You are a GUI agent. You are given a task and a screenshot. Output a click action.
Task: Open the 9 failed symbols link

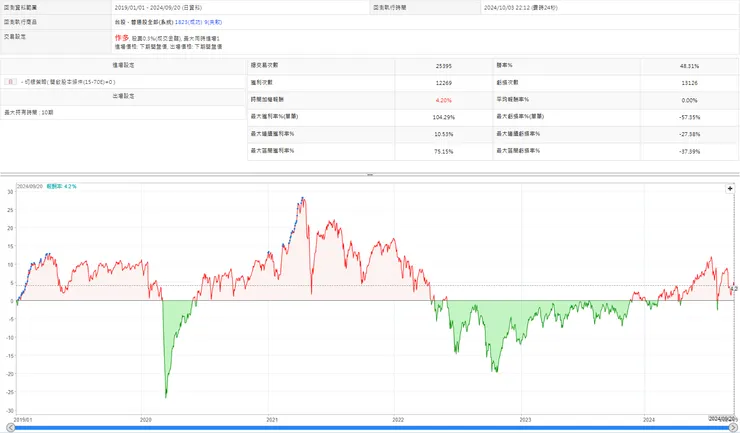click(x=213, y=22)
